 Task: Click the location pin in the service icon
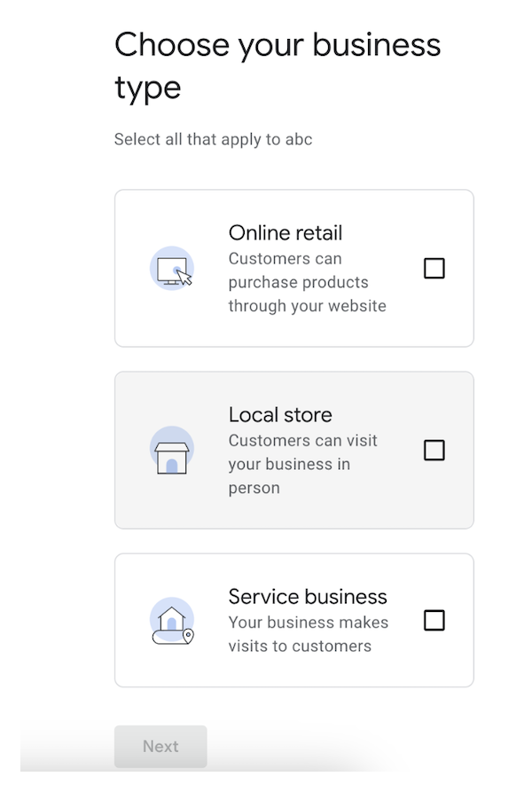189,635
